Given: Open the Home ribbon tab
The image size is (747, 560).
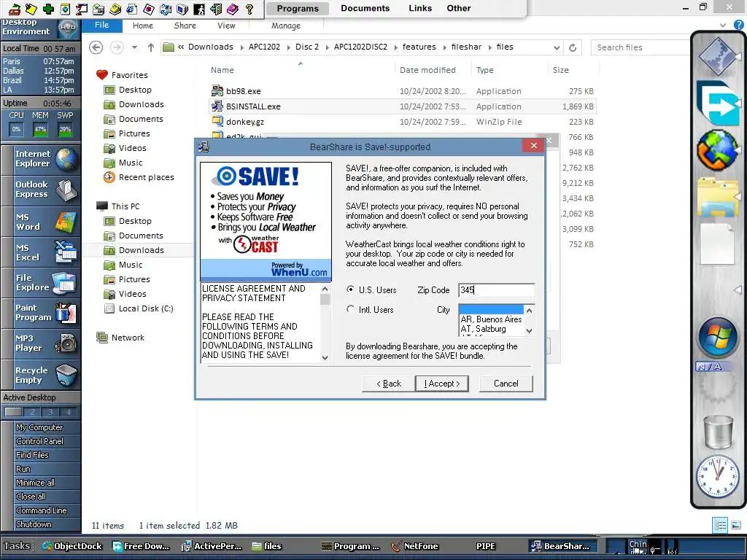Looking at the screenshot, I should [142, 26].
